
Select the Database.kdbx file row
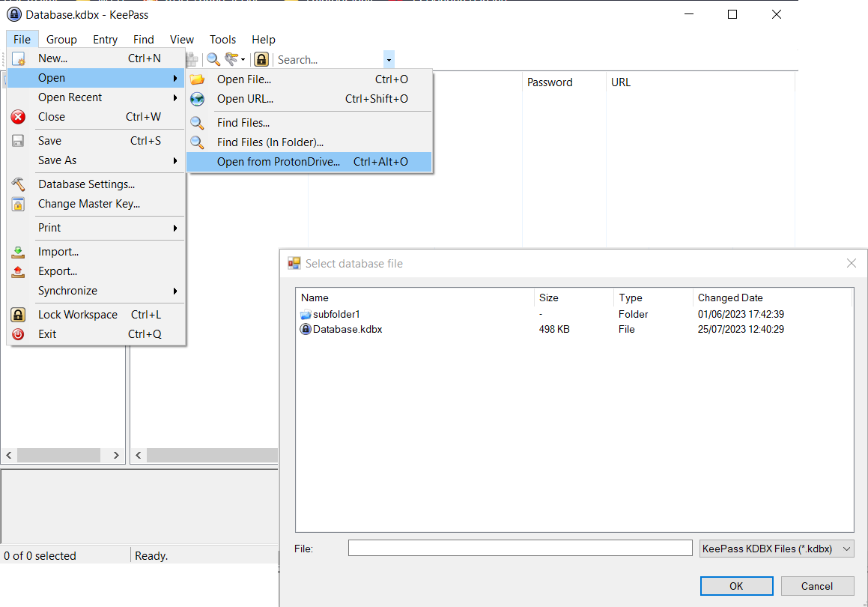(x=574, y=329)
